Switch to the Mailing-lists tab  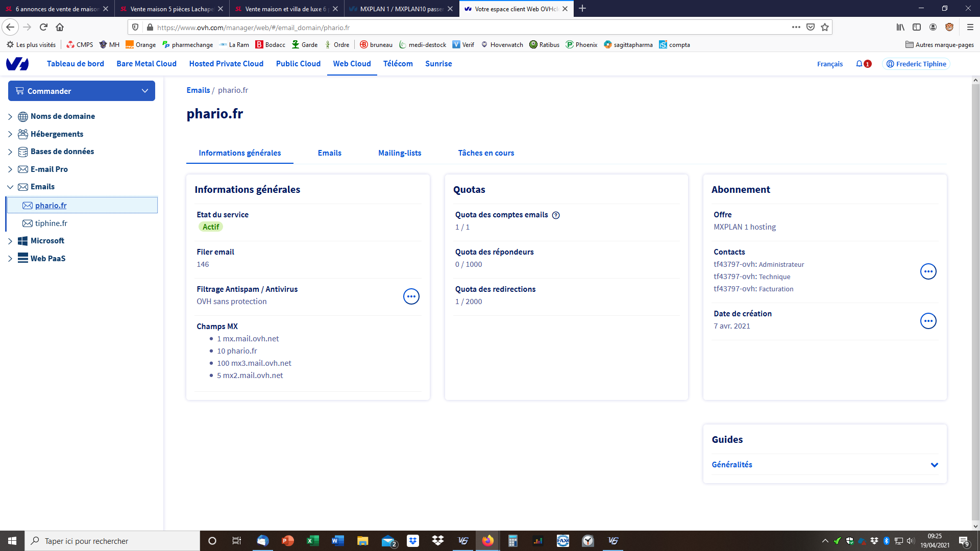[x=400, y=153]
